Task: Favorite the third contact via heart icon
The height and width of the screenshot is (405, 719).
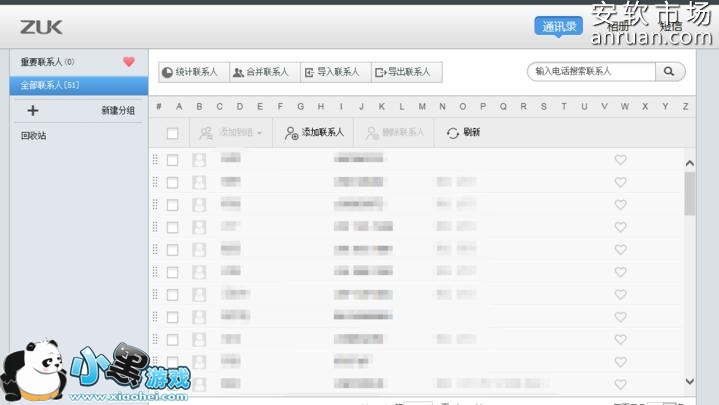Action: tap(620, 205)
